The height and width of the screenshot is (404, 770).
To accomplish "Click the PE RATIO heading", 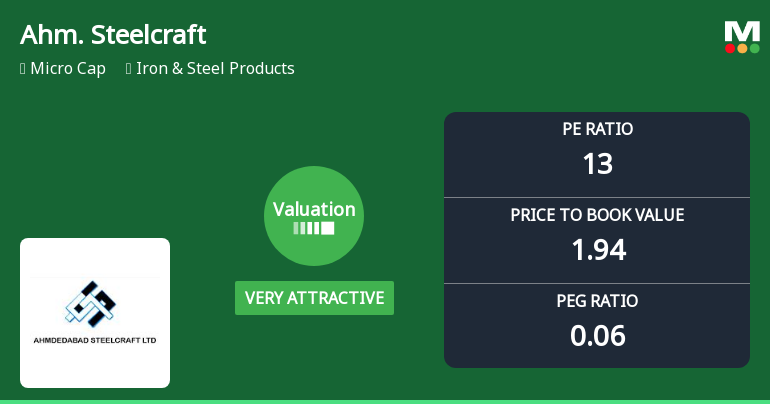I will click(x=597, y=129).
